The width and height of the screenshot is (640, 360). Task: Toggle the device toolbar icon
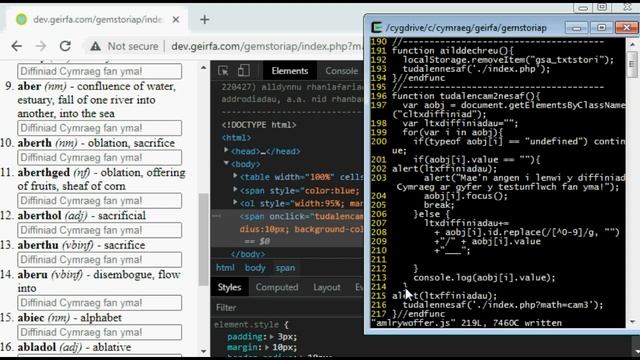pos(244,71)
